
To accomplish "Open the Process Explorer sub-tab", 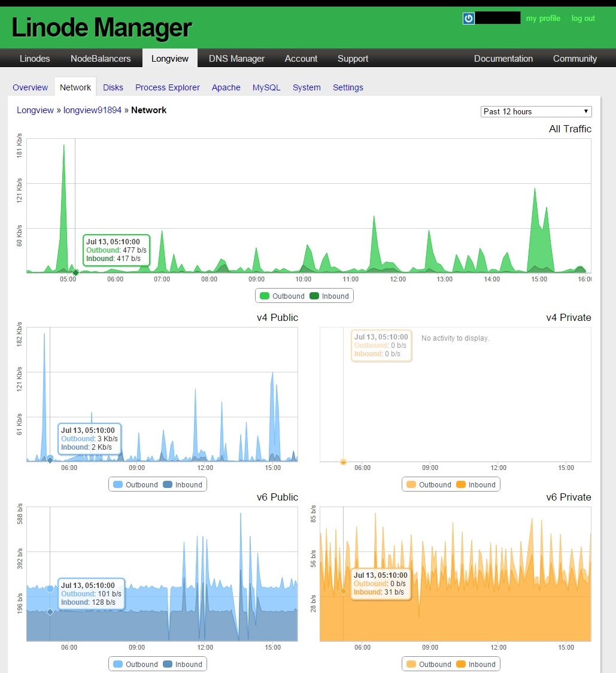I will [168, 87].
